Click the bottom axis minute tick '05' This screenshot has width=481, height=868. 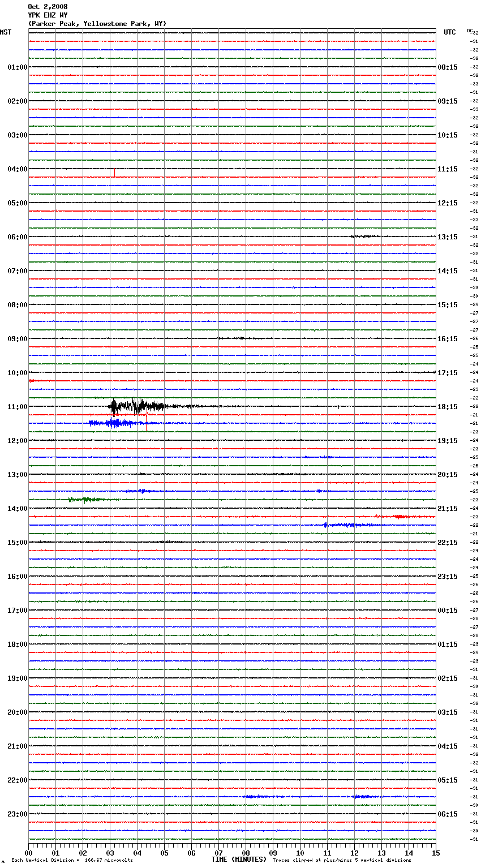pos(164,853)
